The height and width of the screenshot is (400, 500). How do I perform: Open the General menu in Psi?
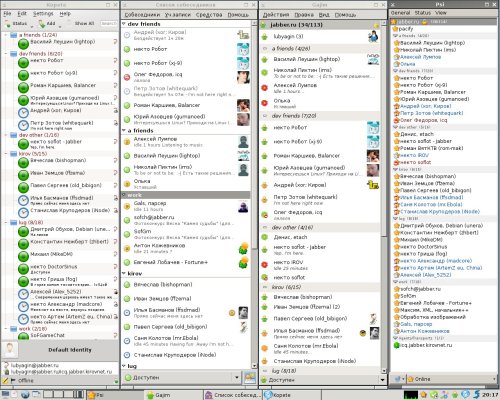coord(400,13)
